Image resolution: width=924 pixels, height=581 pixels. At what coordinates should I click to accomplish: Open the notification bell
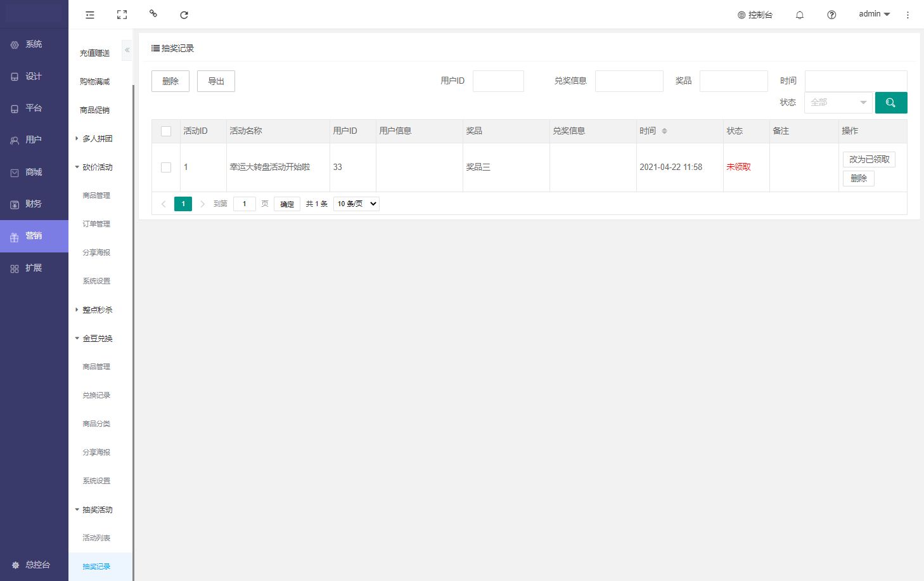pos(799,15)
